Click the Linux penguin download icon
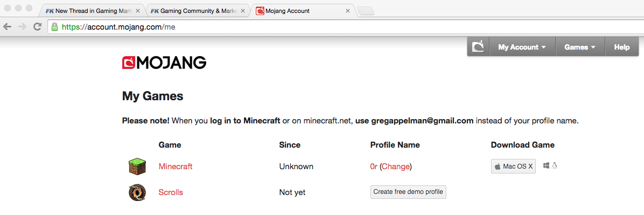The width and height of the screenshot is (644, 215). click(555, 165)
